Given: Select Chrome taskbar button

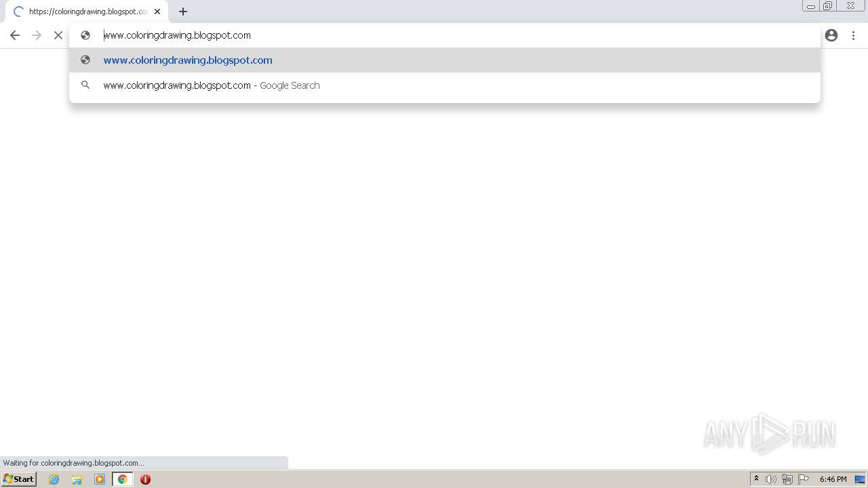Looking at the screenshot, I should click(122, 479).
